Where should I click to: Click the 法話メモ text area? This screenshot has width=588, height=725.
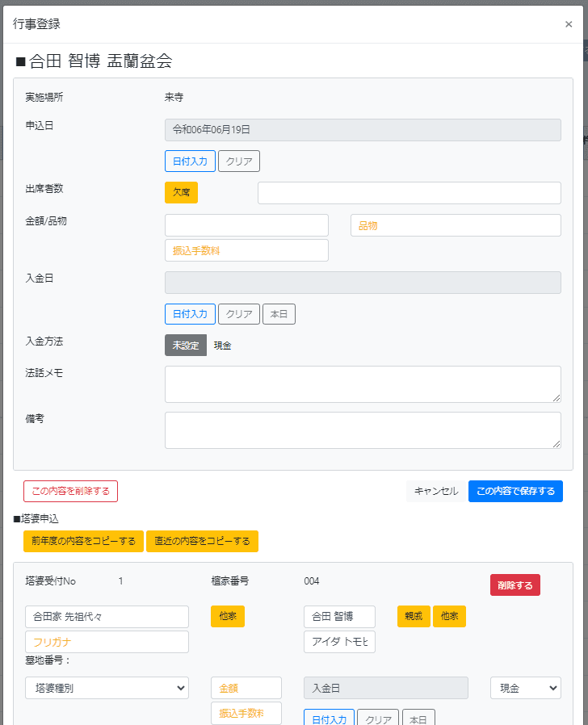coord(363,384)
